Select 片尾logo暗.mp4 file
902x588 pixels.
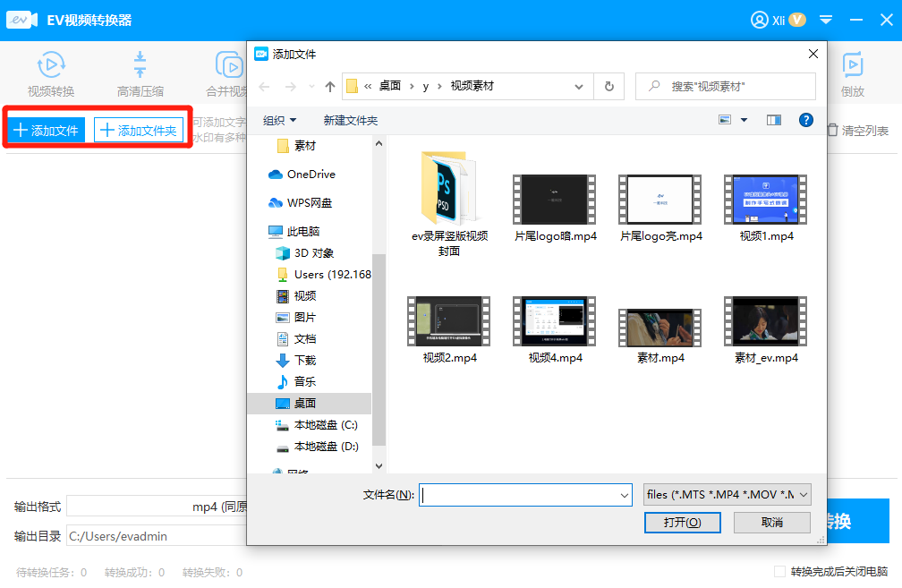click(555, 208)
